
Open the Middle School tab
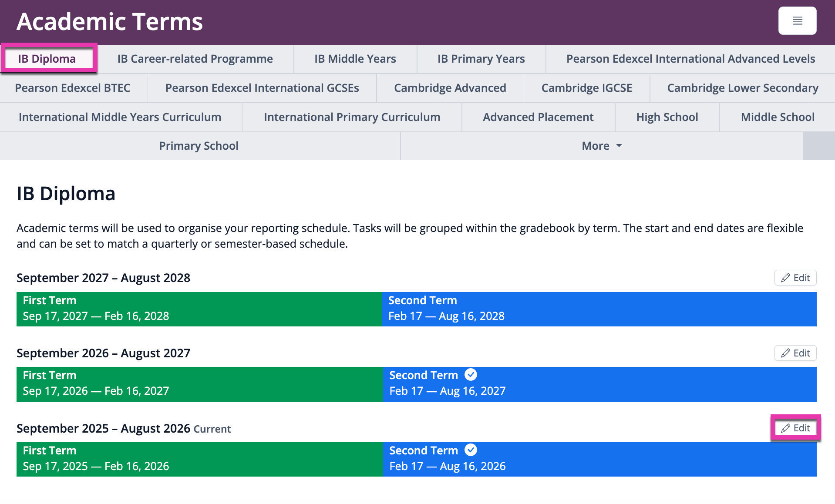(x=778, y=117)
